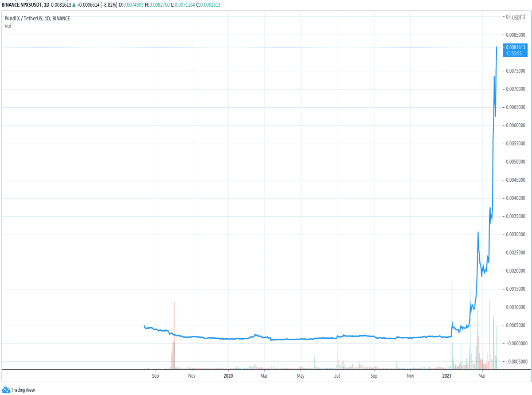Click the 0.0030000 price axis label
The width and height of the screenshot is (532, 395).
pyautogui.click(x=516, y=235)
